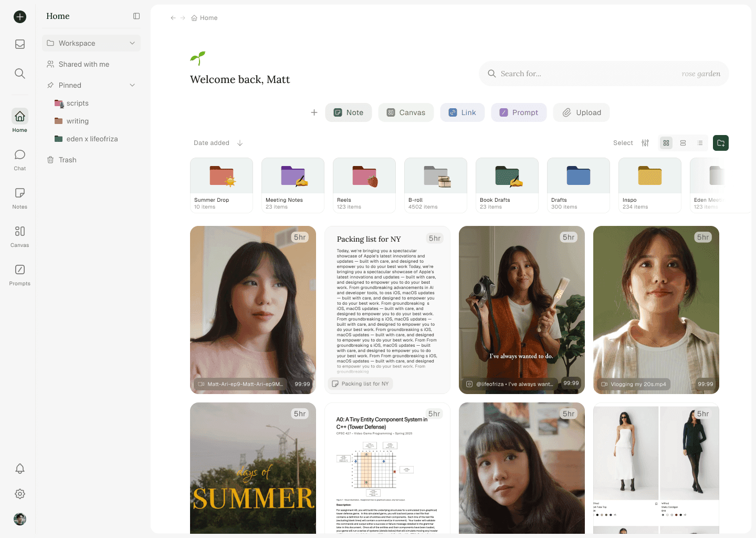The image size is (756, 538).
Task: Open the Canvas section in left rail
Action: [x=20, y=236]
